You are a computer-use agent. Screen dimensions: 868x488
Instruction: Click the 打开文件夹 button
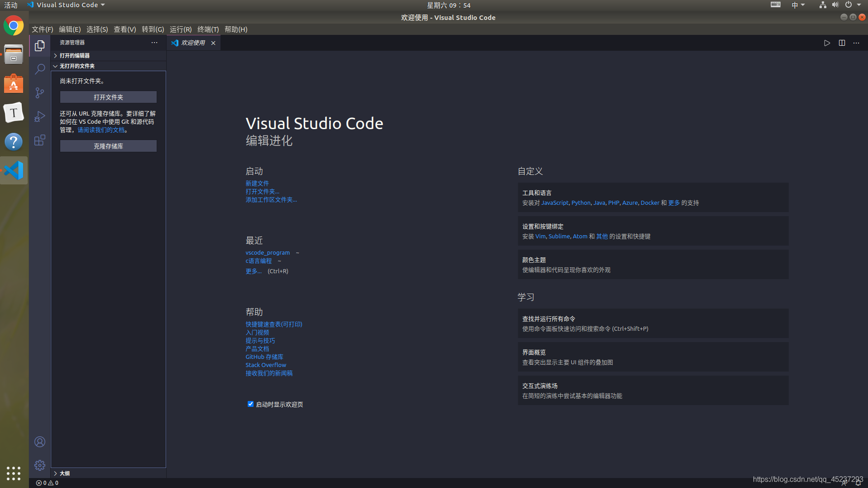pyautogui.click(x=108, y=97)
